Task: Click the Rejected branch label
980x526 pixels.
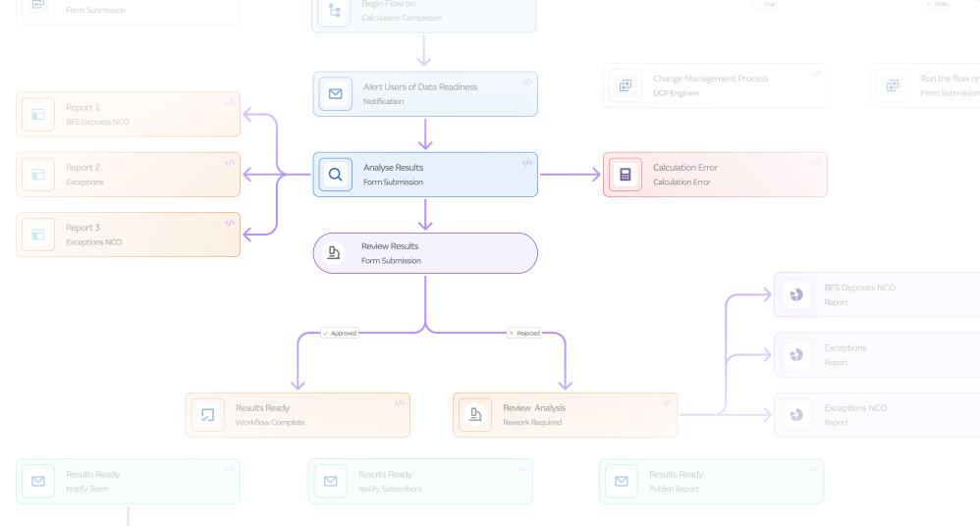Action: 524,333
